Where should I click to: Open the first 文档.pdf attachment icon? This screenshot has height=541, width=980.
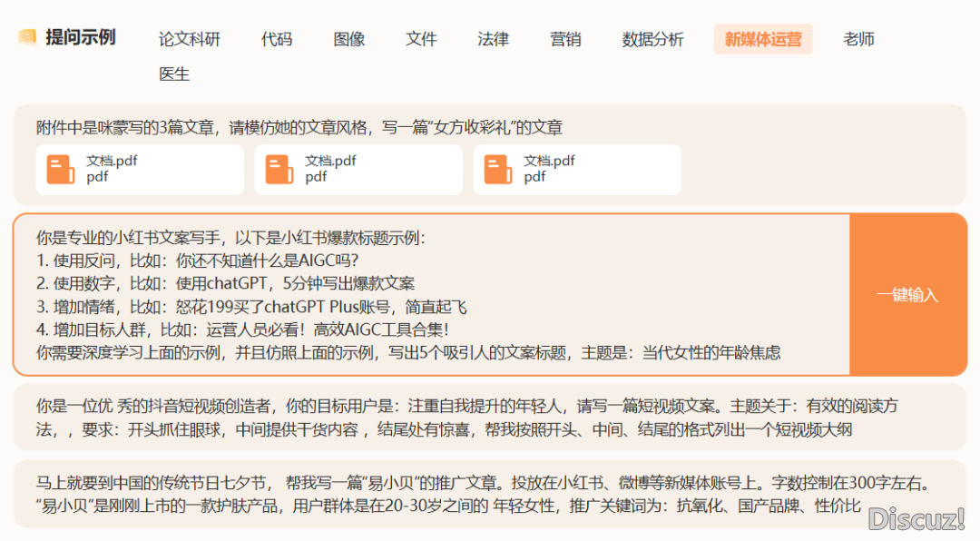(x=61, y=170)
